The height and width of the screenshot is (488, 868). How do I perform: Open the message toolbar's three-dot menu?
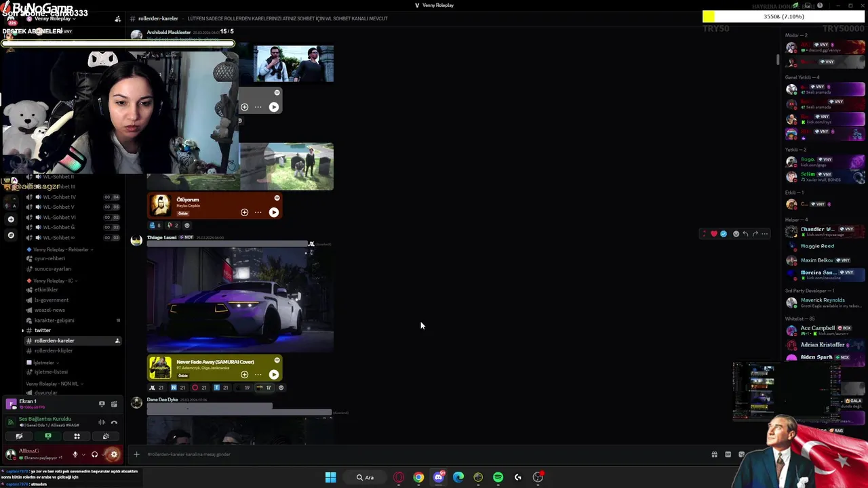(765, 234)
